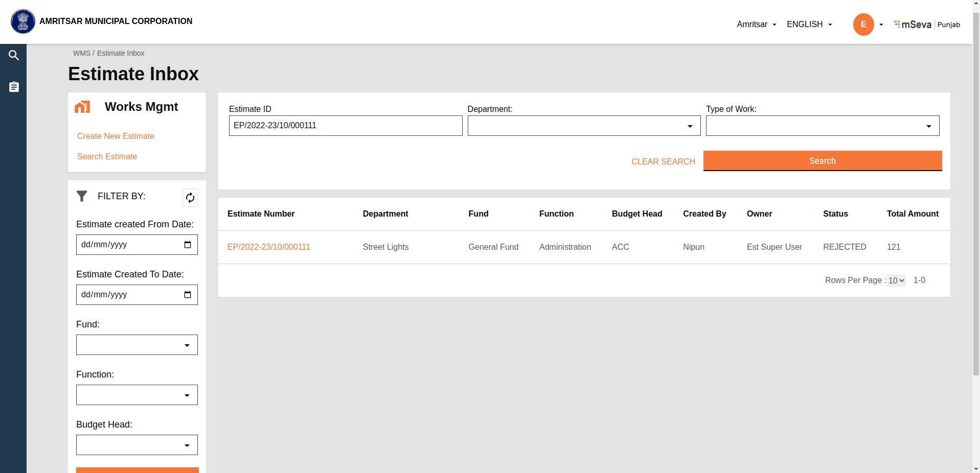Change Rows Per Page selector
Viewport: 980px width, 473px height.
pos(896,280)
